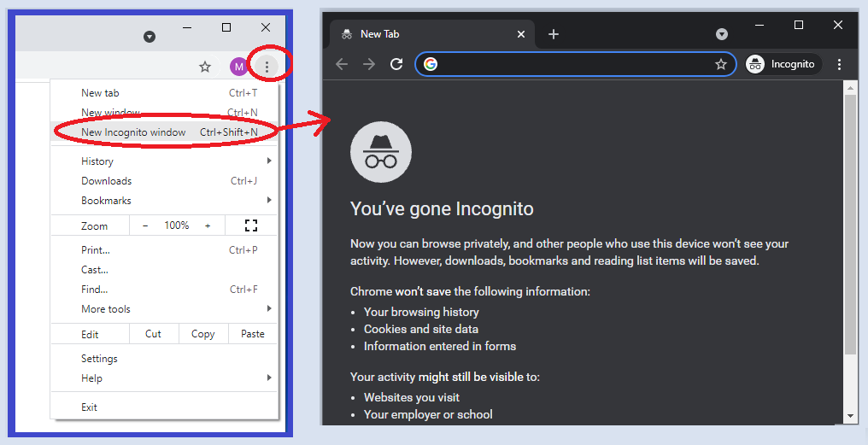
Task: Minimize the left Chrome window
Action: tap(187, 27)
